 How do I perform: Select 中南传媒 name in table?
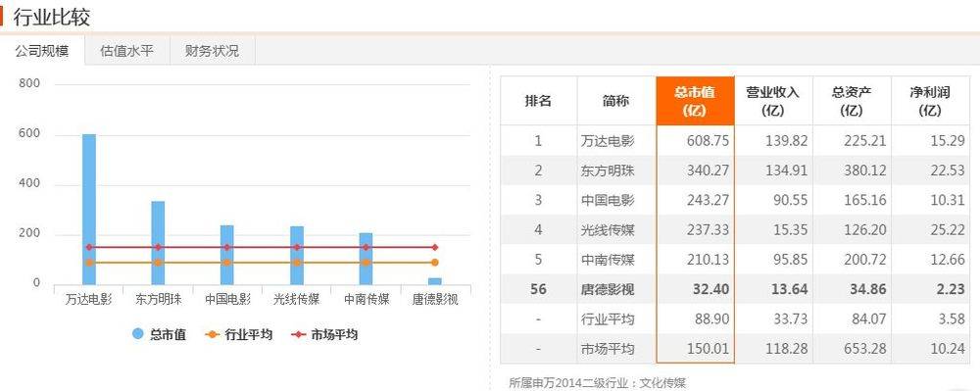[x=607, y=260]
